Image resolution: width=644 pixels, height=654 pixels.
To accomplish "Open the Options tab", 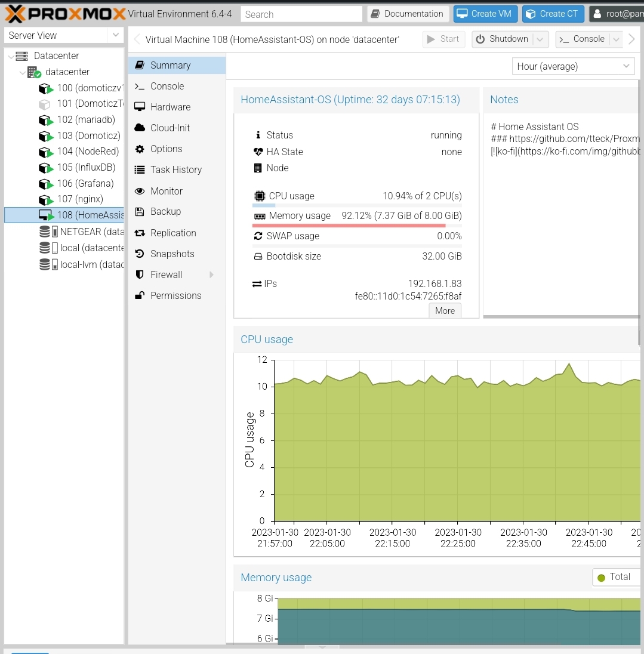I will [177, 149].
